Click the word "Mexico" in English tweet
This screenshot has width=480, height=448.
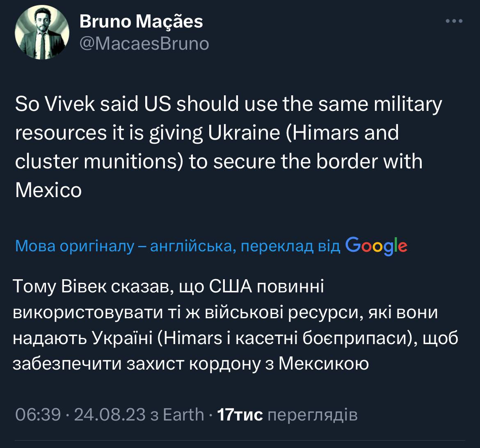point(48,190)
